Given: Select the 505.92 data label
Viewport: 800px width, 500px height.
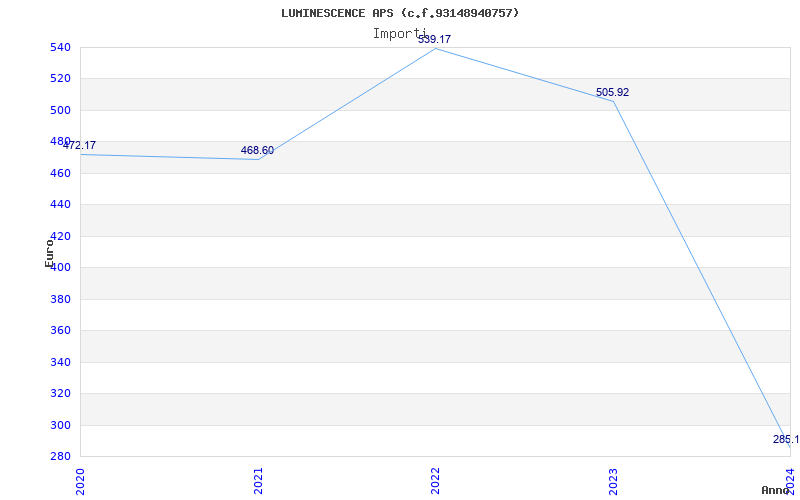Looking at the screenshot, I should tap(612, 93).
